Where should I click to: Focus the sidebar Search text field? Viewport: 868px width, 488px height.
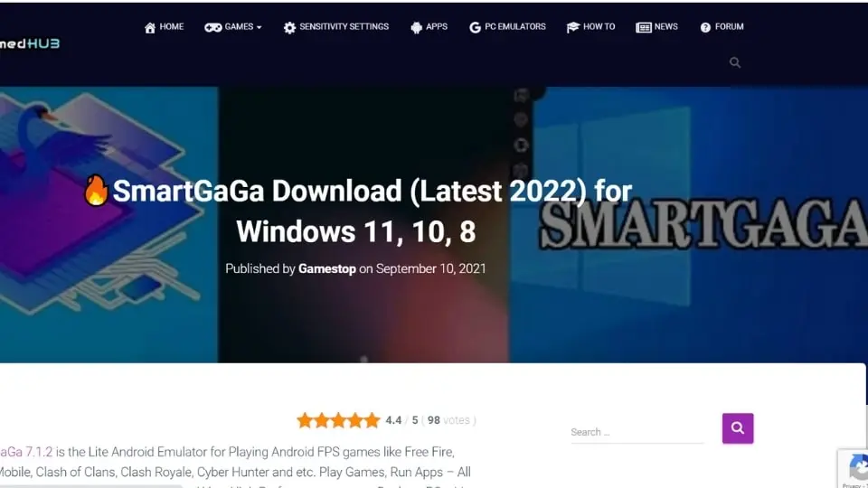(x=637, y=432)
